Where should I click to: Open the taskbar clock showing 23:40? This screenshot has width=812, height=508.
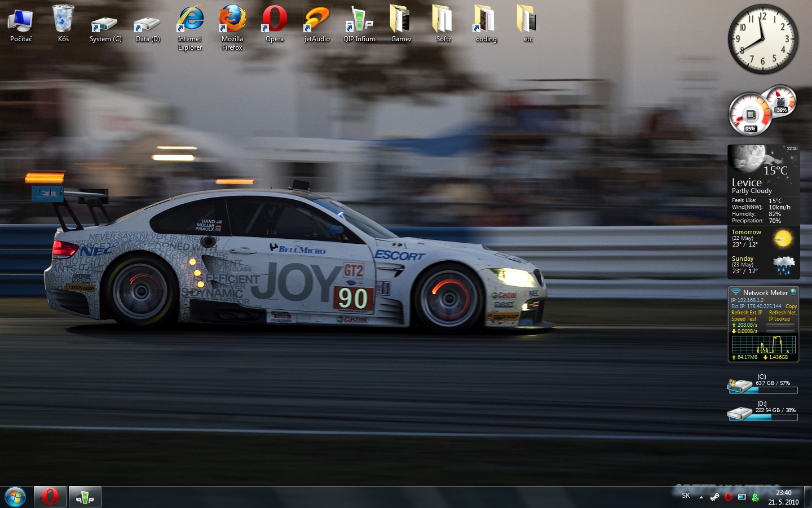coord(783,497)
